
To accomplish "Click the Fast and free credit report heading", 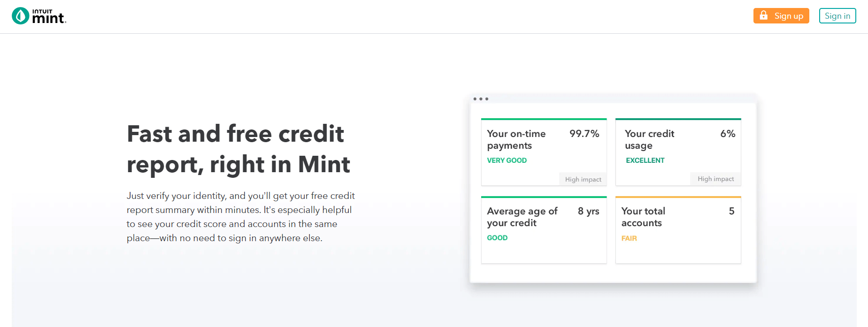I will (x=238, y=149).
